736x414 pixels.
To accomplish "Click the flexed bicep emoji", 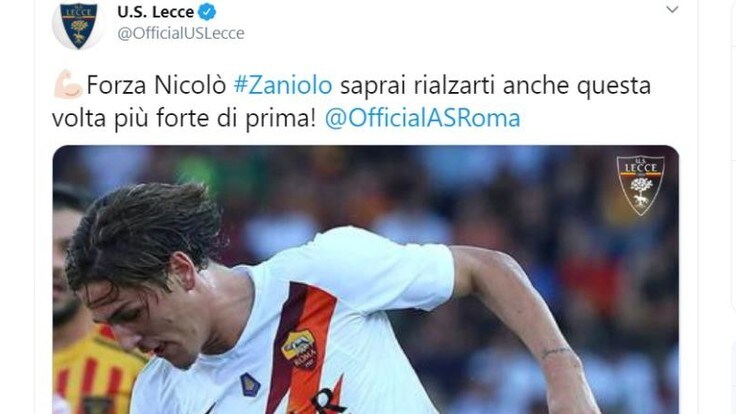I will (x=68, y=84).
